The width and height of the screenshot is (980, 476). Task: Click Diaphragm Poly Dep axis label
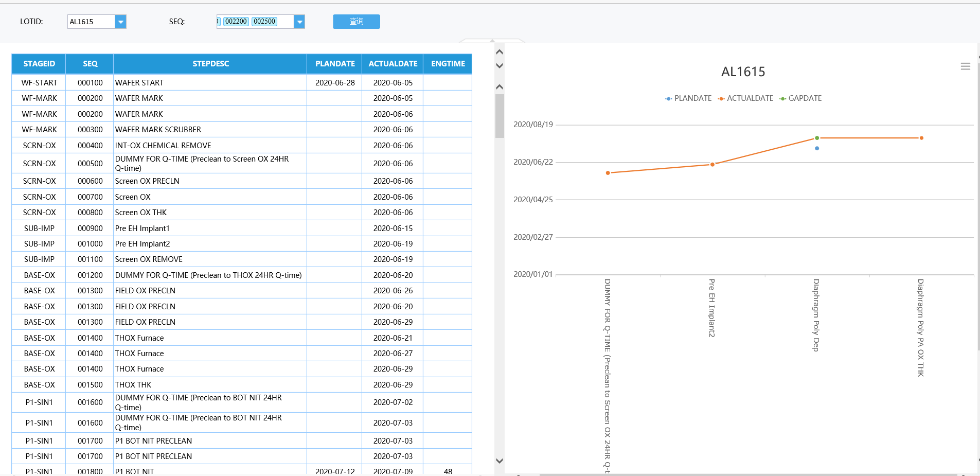click(816, 315)
